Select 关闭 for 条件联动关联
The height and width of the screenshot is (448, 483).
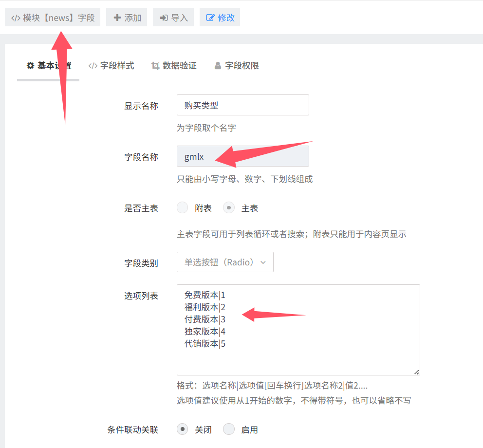[x=183, y=429]
